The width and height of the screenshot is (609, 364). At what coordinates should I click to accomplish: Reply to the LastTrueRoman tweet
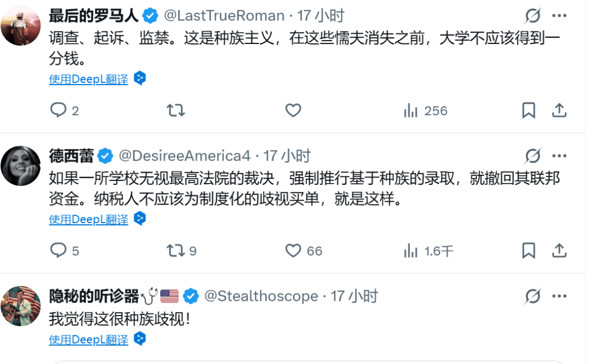59,110
